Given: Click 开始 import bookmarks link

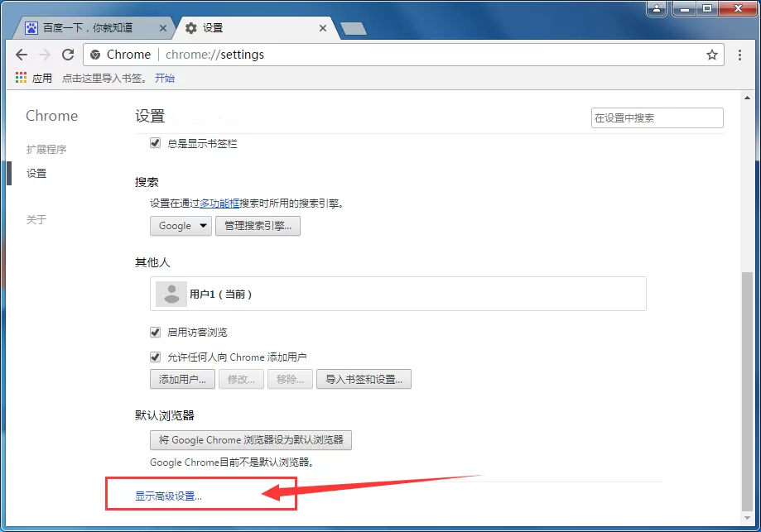Looking at the screenshot, I should coord(165,78).
